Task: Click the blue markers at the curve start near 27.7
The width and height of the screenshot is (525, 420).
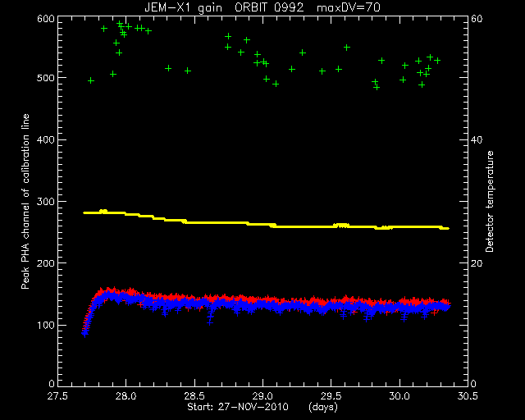Action: pyautogui.click(x=84, y=332)
